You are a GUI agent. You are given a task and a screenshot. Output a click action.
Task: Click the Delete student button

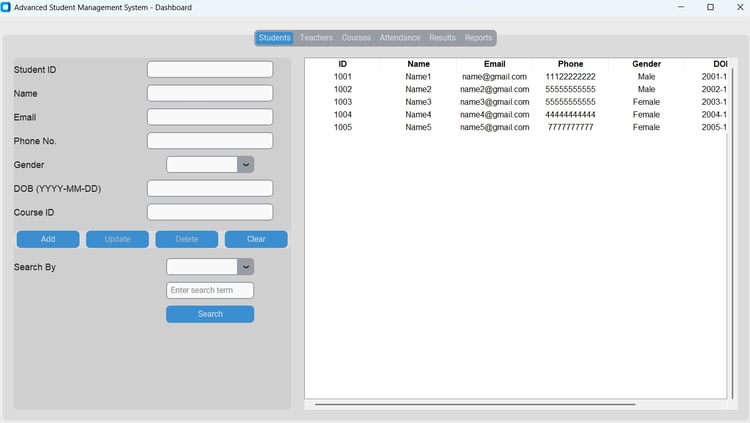click(187, 239)
